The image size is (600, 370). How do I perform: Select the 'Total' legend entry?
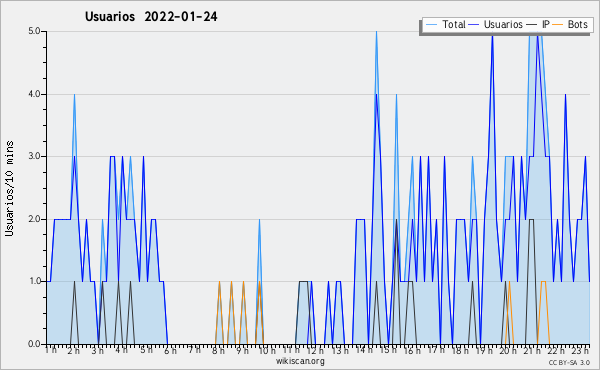(454, 24)
